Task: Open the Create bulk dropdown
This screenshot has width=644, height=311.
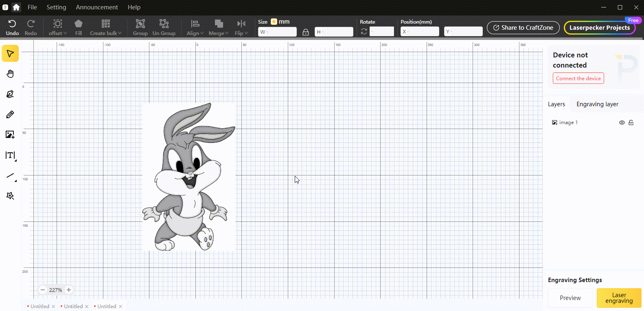Action: [x=105, y=28]
